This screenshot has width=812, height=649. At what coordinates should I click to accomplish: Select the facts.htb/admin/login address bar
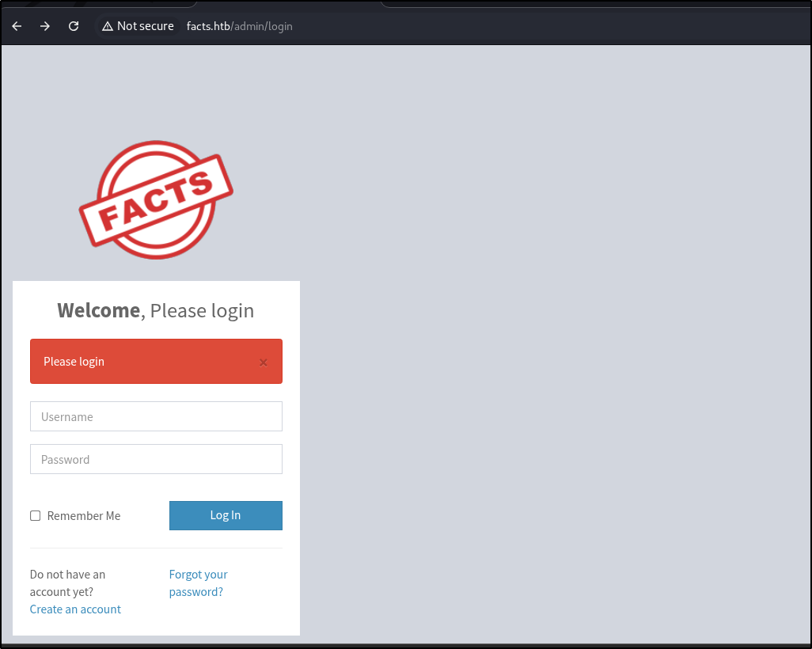[239, 26]
